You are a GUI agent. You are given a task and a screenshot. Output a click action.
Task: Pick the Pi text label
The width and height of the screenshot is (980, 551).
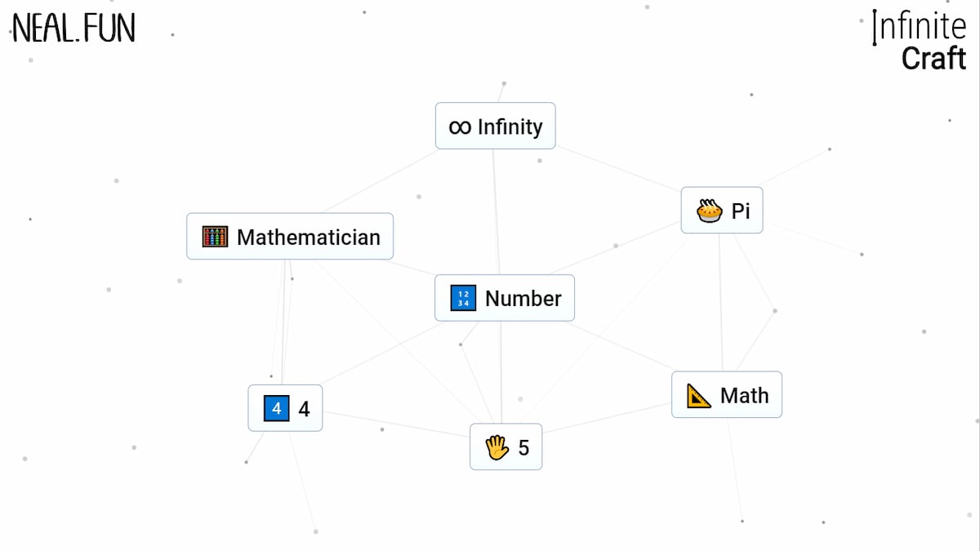(x=741, y=211)
